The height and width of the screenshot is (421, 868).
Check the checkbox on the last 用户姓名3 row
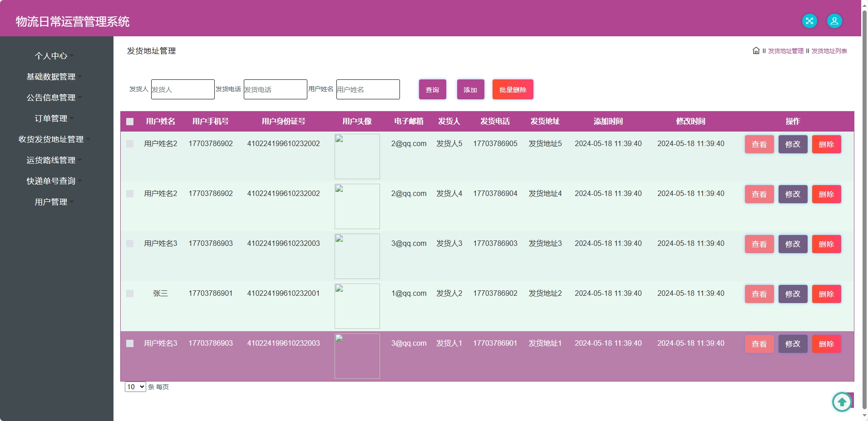pyautogui.click(x=130, y=343)
